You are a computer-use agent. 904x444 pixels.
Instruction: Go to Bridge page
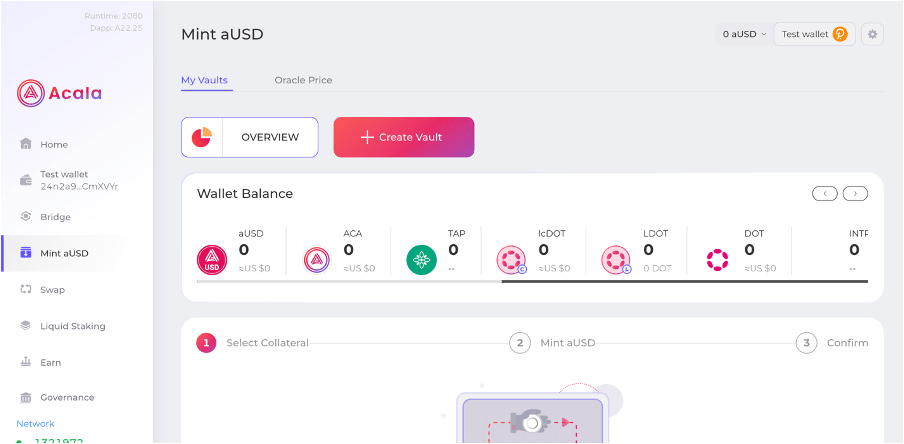(55, 217)
